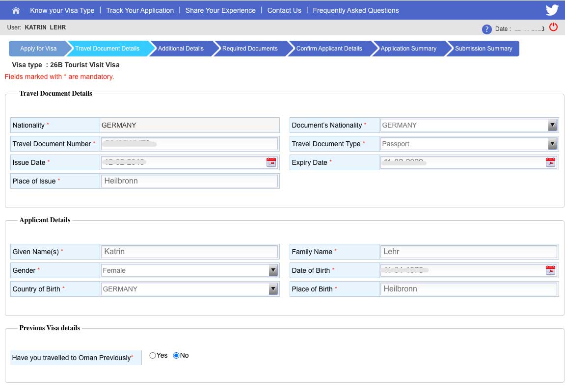
Task: Open the Application Summary step tab
Action: pos(408,49)
